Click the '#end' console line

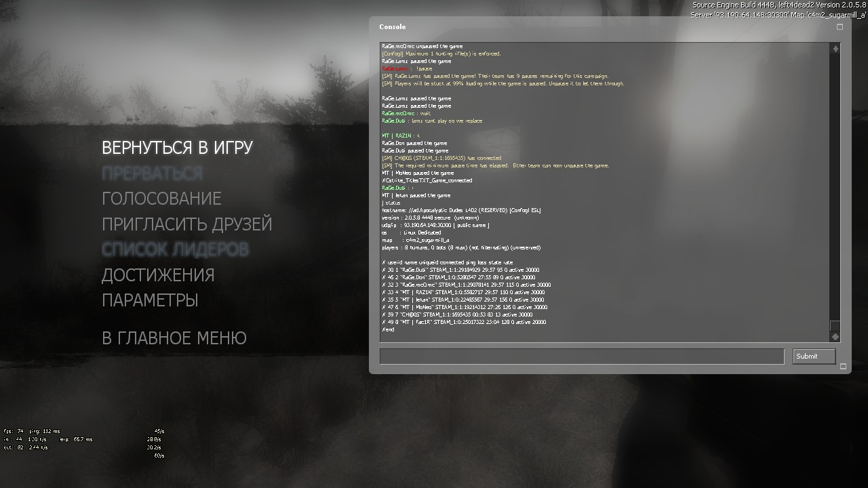click(388, 329)
